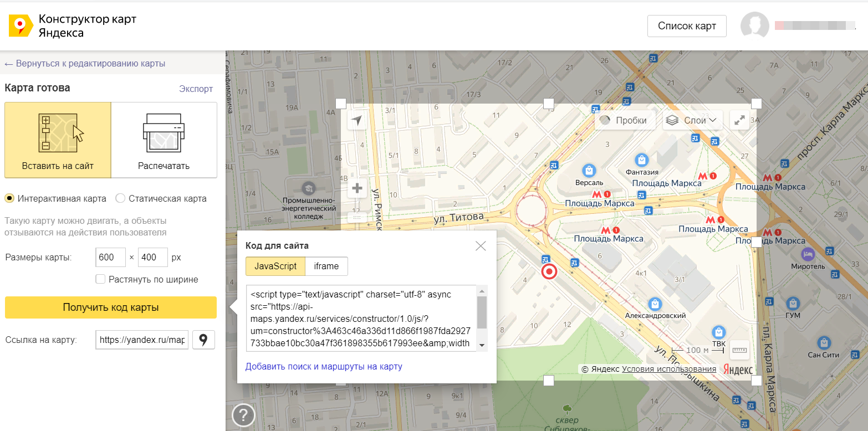The height and width of the screenshot is (431, 868).
Task: Click the zoom slider handle on map
Action: tap(358, 217)
